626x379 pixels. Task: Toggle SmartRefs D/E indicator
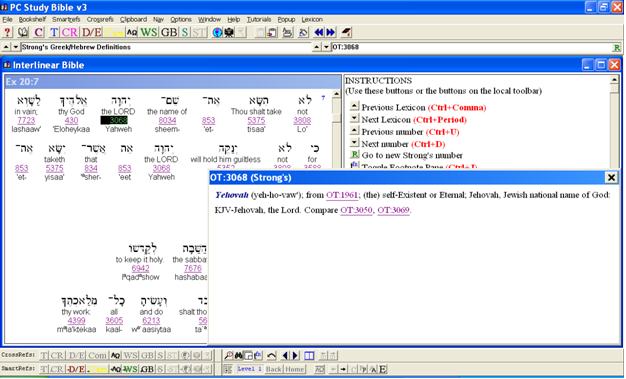[76, 369]
